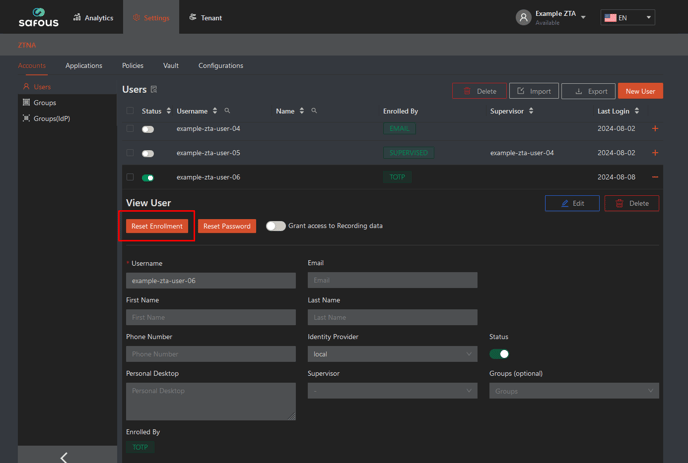Click the search icon beside Username column
The height and width of the screenshot is (463, 688).
pyautogui.click(x=227, y=111)
